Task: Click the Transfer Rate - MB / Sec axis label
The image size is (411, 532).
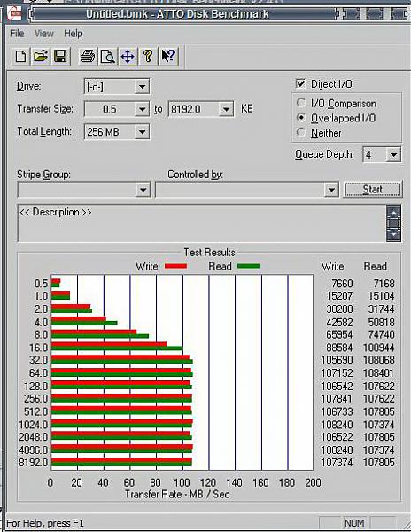Action: pos(177,495)
